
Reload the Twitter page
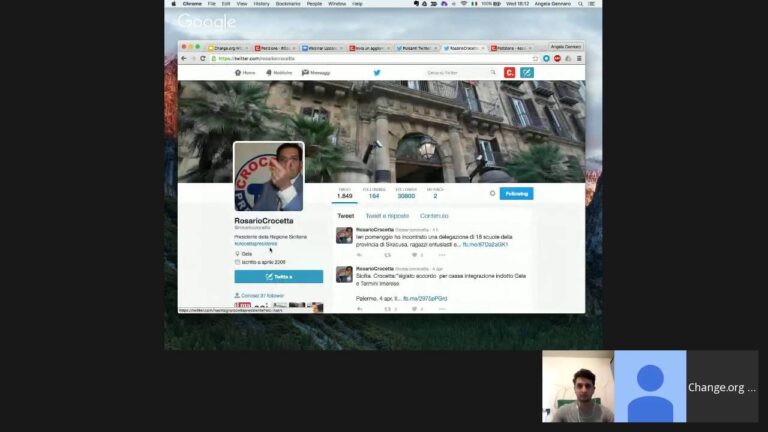pyautogui.click(x=202, y=58)
